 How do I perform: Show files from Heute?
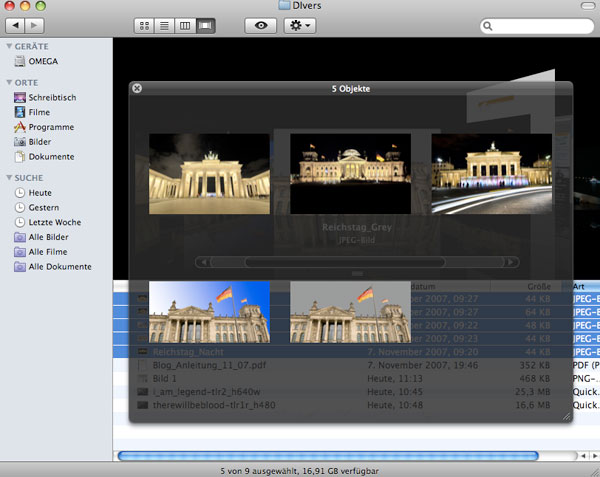[33, 193]
